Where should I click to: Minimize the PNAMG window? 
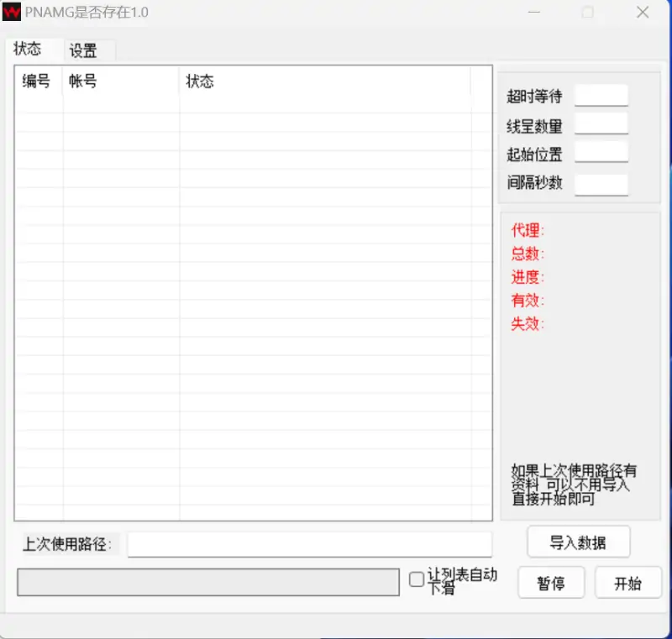pos(534,13)
